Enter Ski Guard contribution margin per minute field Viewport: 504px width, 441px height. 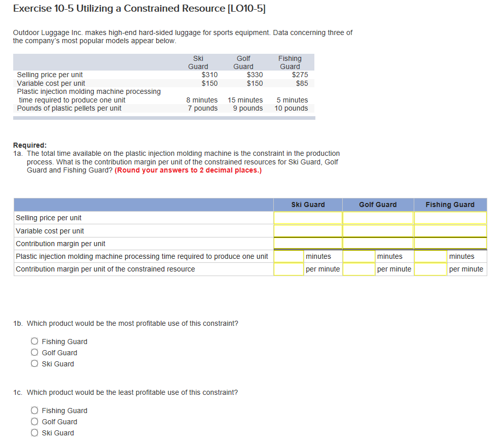(289, 269)
